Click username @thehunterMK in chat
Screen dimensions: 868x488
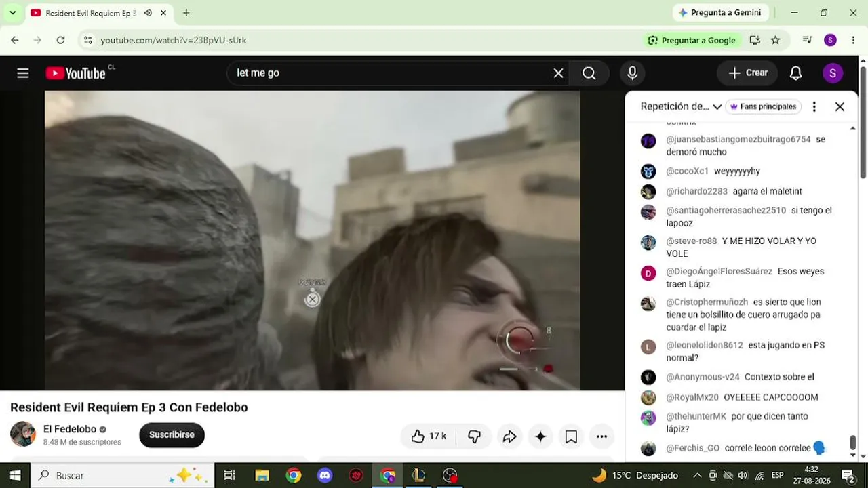(x=696, y=416)
